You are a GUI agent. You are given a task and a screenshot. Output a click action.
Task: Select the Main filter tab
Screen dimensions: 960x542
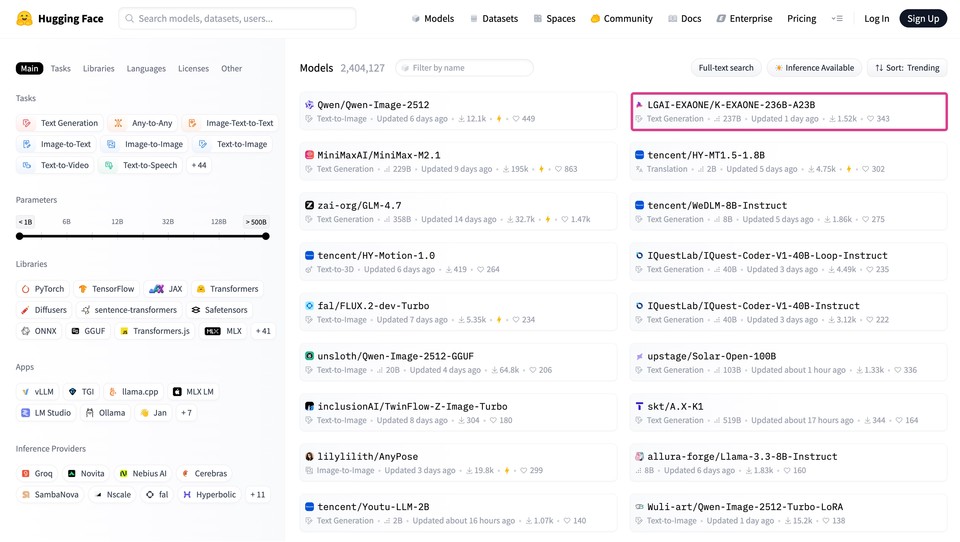click(29, 69)
